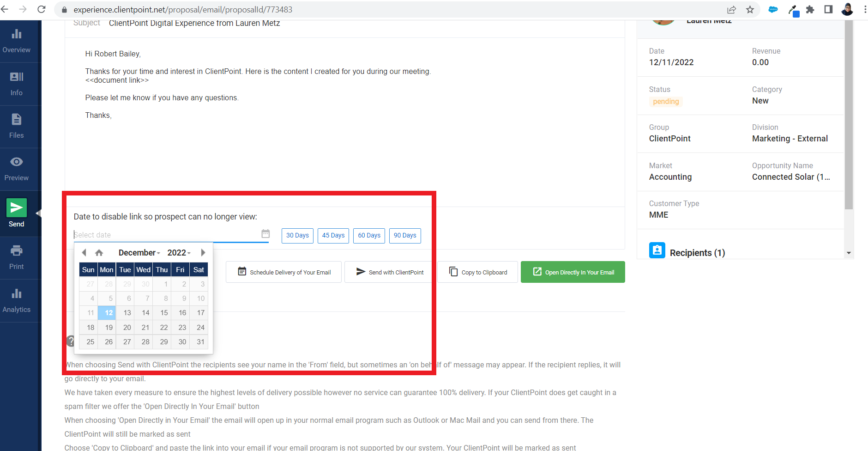Click the Connected Solar opportunity name
868x451 pixels.
pos(791,177)
